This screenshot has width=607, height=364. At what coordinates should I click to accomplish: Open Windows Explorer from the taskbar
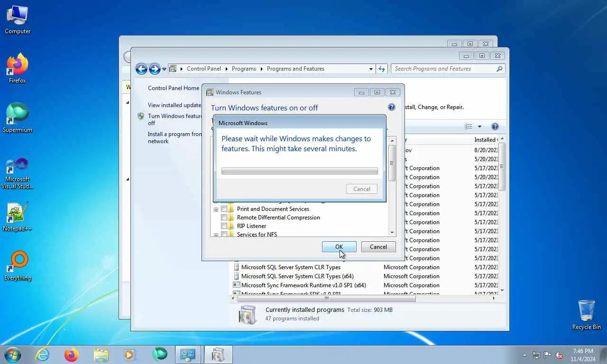point(101,355)
